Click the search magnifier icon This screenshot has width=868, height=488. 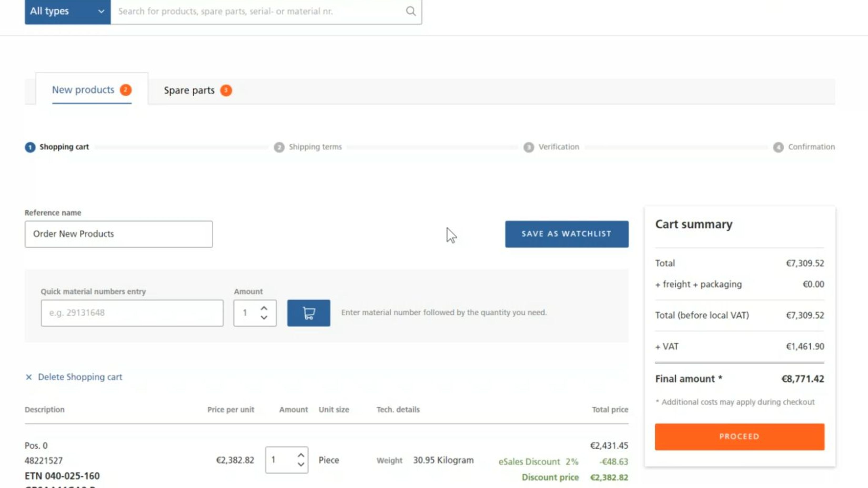[410, 11]
